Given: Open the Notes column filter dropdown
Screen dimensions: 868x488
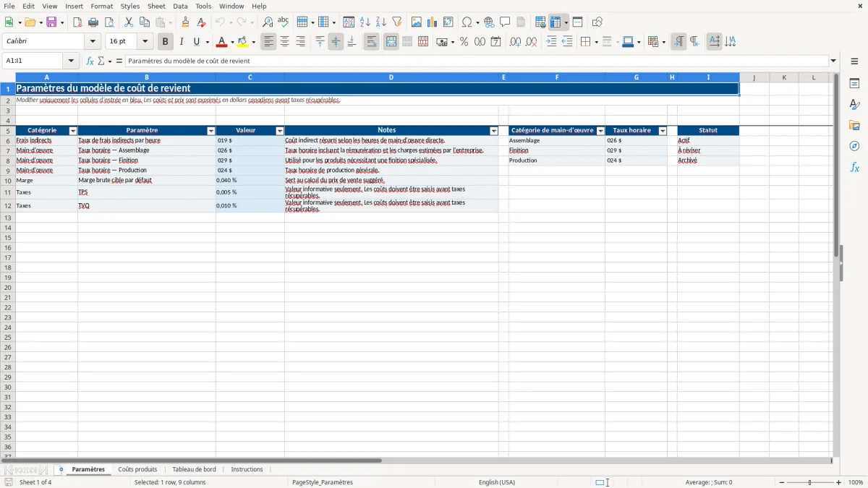Looking at the screenshot, I should 494,131.
